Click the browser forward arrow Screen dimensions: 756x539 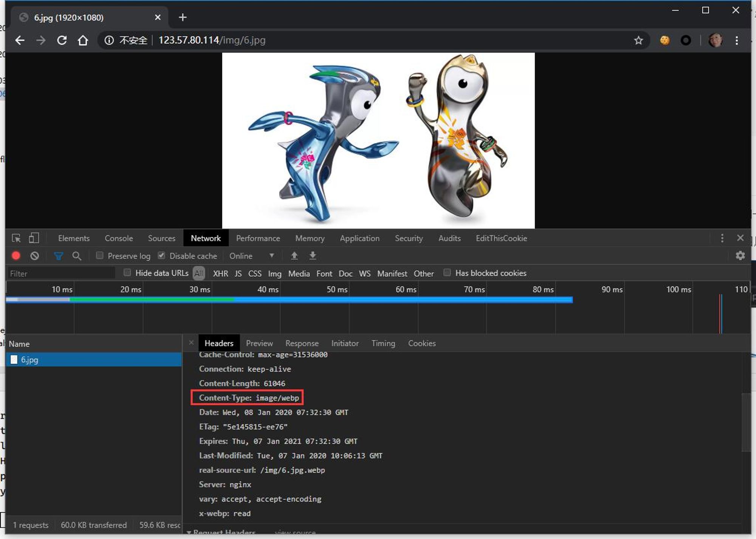pos(40,40)
